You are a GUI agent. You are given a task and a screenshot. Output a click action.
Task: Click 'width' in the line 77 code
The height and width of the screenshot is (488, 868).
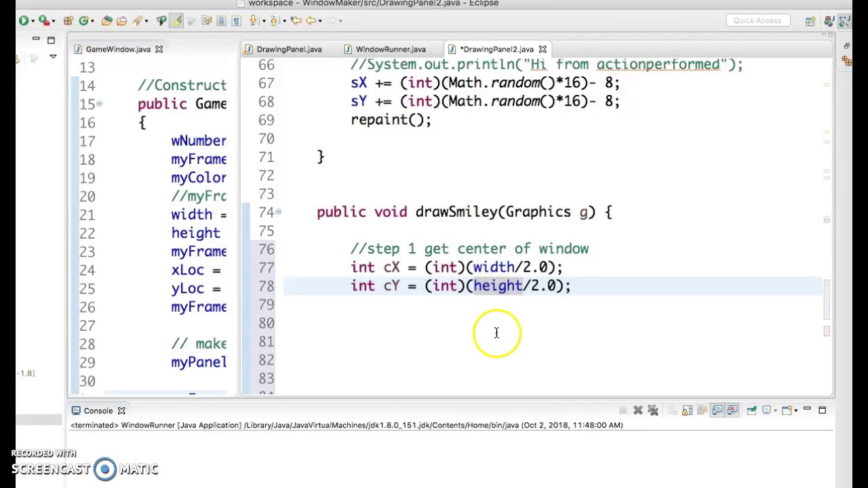point(494,267)
